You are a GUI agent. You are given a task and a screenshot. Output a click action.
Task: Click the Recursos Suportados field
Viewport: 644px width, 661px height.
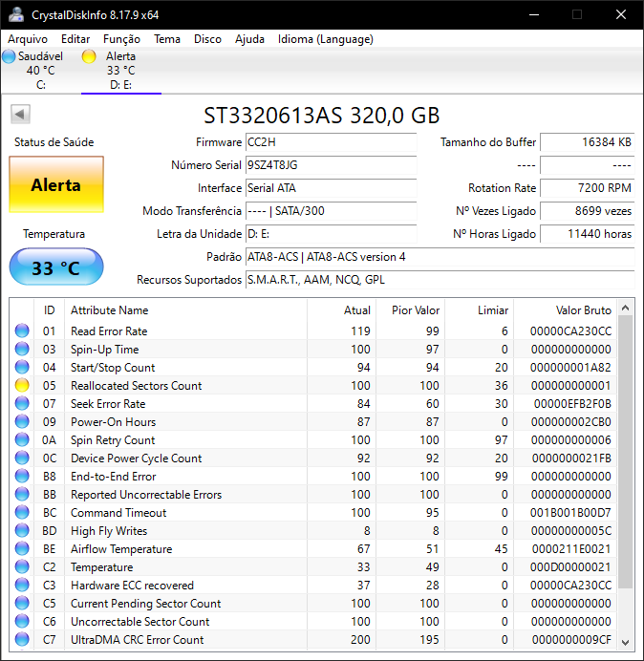point(440,280)
